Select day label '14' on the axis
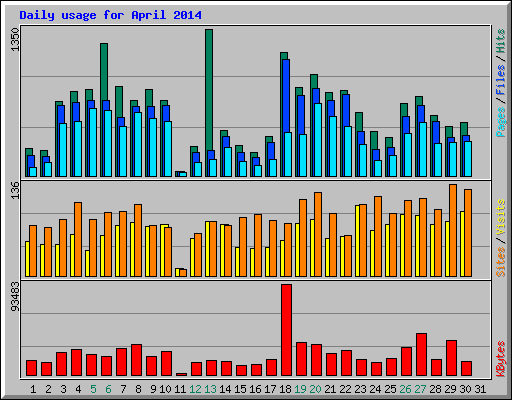This screenshot has width=512, height=400. [x=225, y=389]
